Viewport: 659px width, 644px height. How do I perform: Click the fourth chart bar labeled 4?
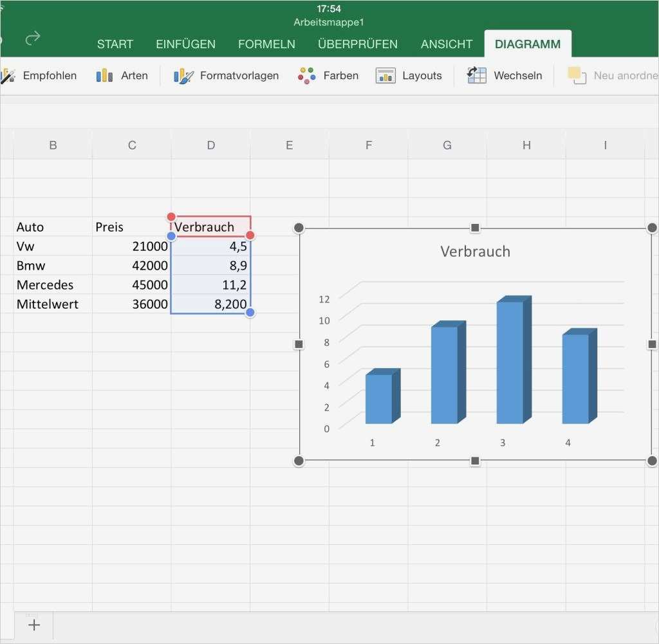579,377
